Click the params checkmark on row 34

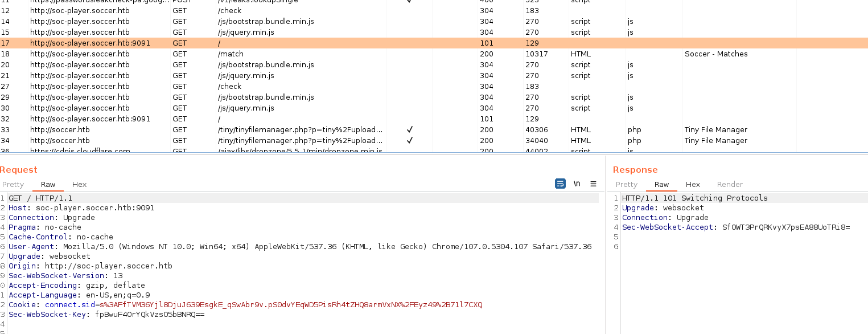pyautogui.click(x=409, y=140)
